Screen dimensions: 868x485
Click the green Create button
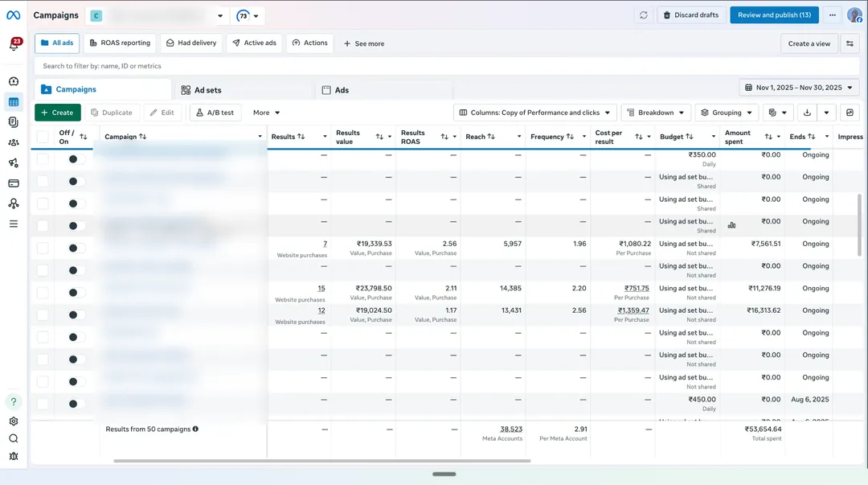tap(58, 113)
